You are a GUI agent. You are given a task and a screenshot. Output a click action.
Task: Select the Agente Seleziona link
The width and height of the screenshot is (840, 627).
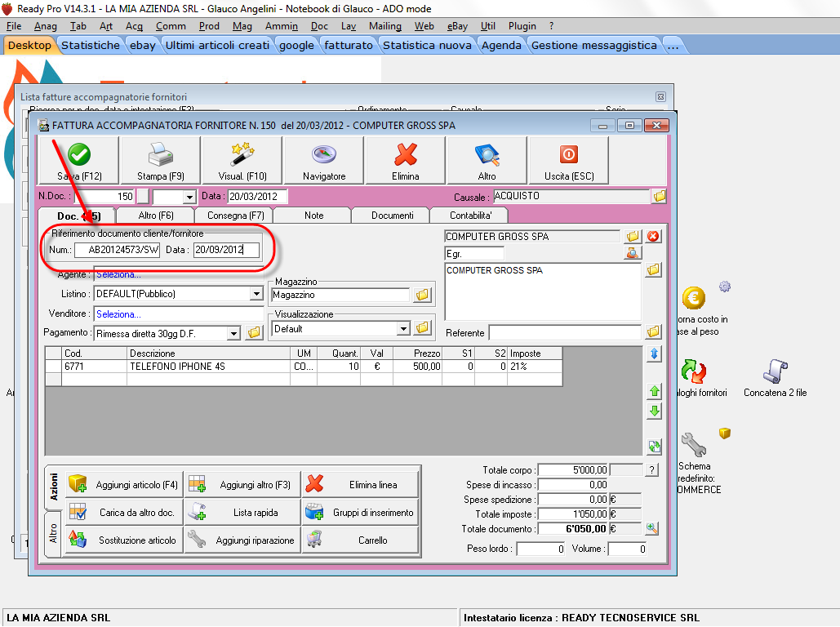click(118, 275)
